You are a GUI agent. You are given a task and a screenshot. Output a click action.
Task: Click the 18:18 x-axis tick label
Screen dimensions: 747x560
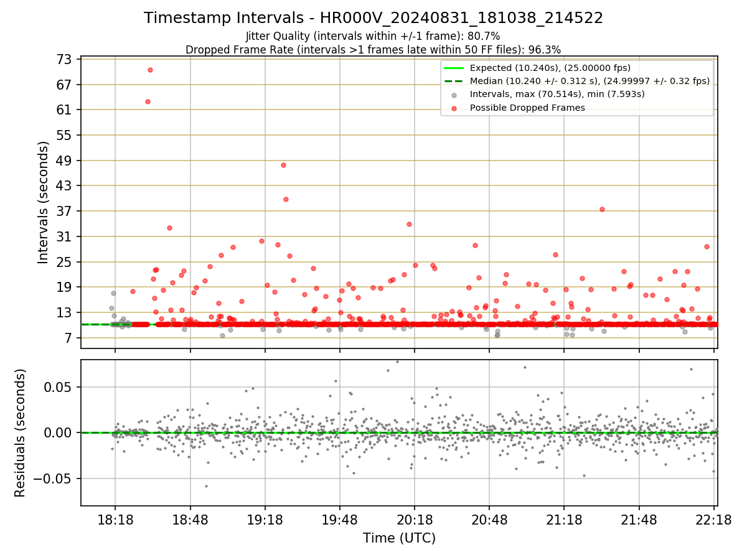point(115,519)
